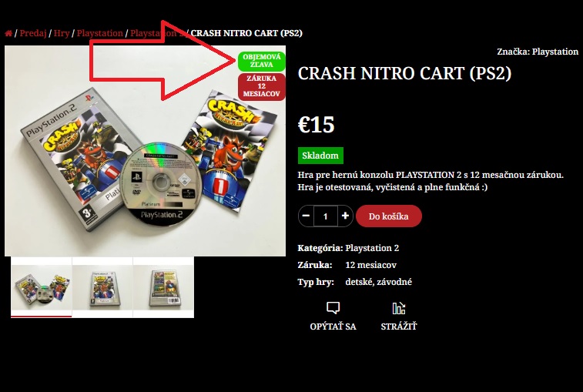This screenshot has width=583, height=392.
Task: Click the red ZÁRUKA 12 MESIACOV badge
Action: pos(261,86)
